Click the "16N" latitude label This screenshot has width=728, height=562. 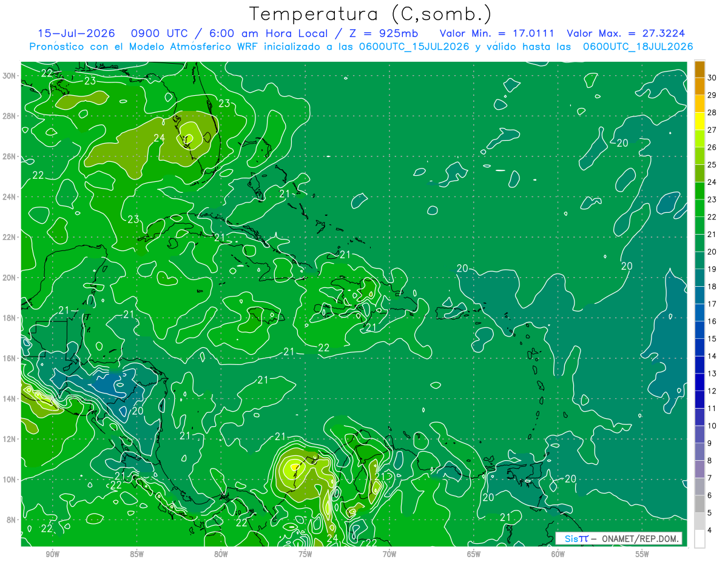[x=10, y=358]
